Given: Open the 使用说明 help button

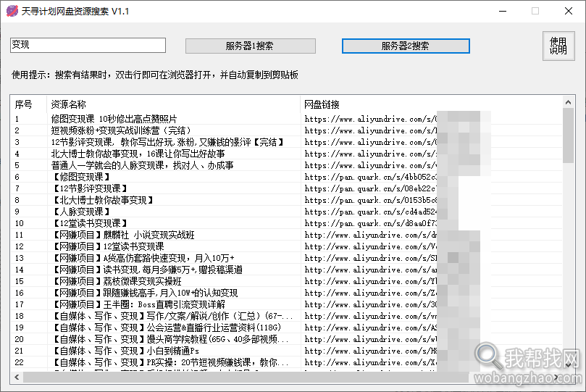Looking at the screenshot, I should [558, 46].
